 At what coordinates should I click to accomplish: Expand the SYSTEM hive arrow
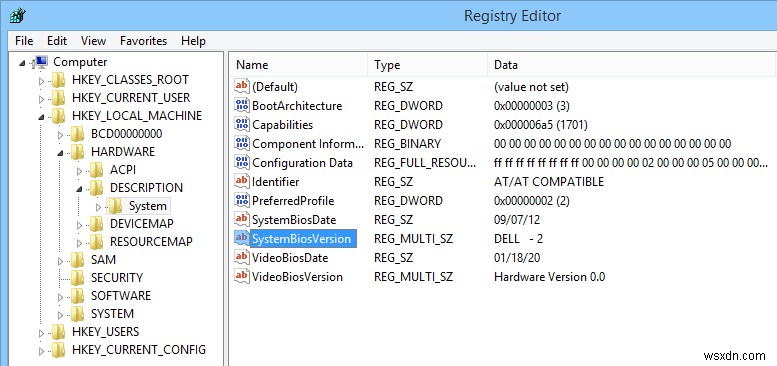click(60, 314)
